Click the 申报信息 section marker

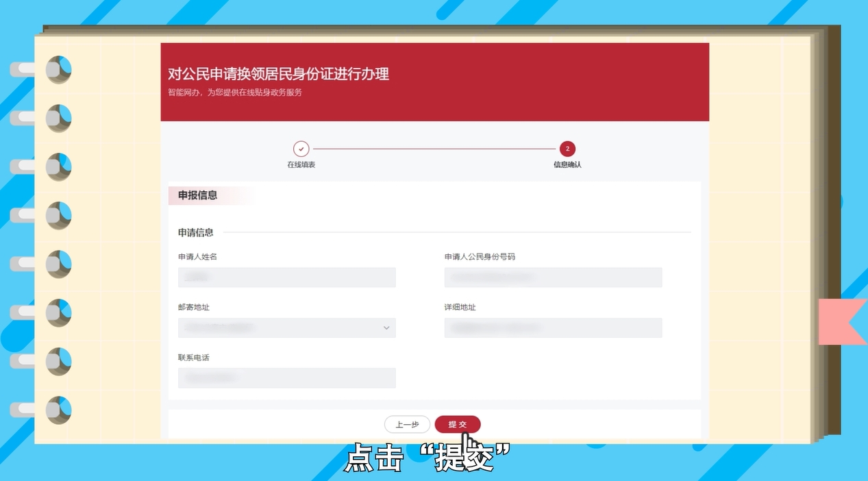pyautogui.click(x=197, y=195)
